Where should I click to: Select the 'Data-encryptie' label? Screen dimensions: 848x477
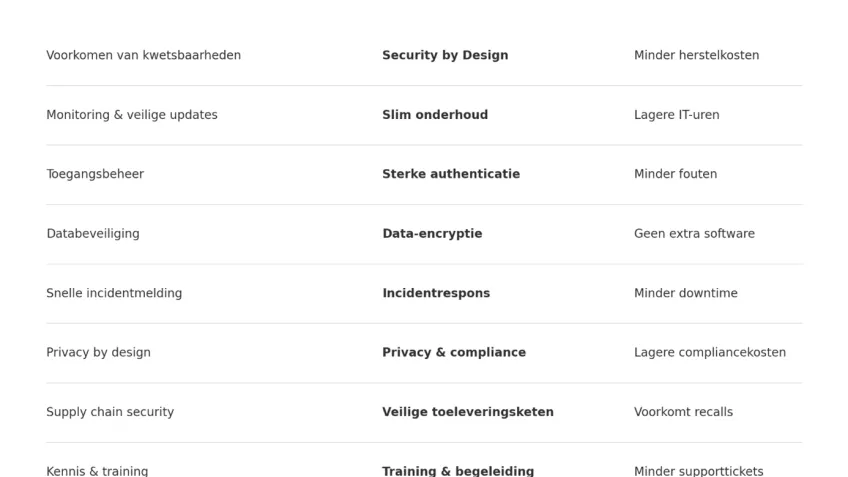pyautogui.click(x=432, y=234)
